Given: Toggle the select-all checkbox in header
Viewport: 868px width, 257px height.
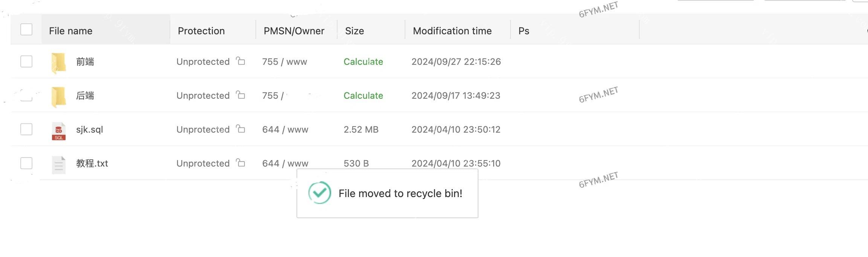Looking at the screenshot, I should click(x=26, y=29).
